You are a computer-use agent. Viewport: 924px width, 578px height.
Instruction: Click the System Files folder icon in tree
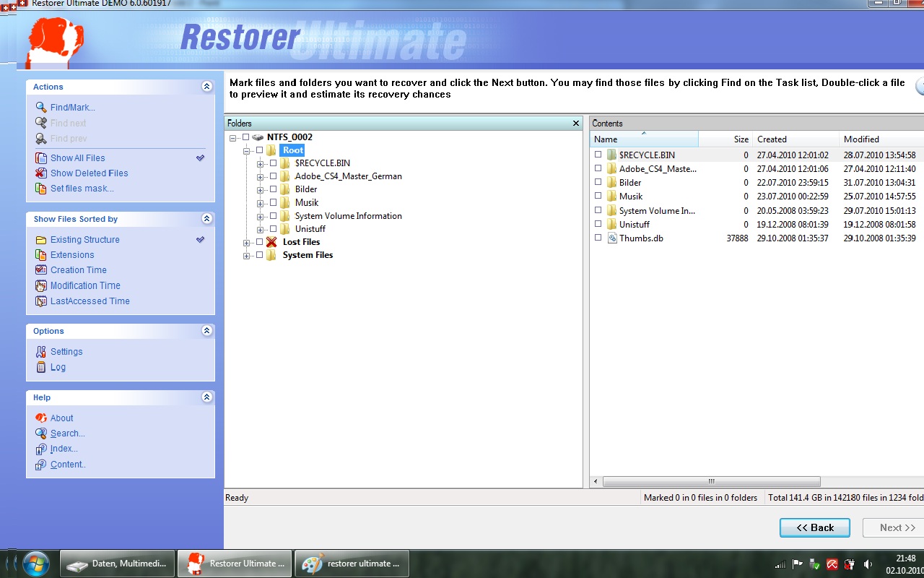tap(271, 255)
